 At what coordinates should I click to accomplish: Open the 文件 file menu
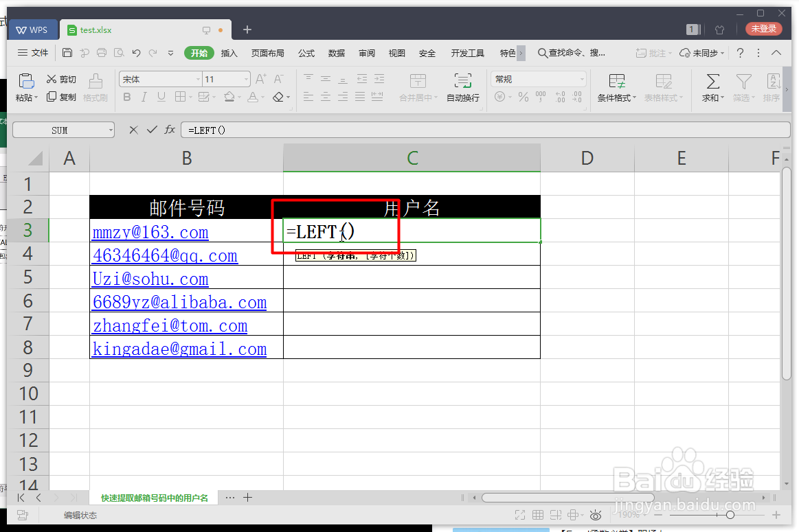33,53
